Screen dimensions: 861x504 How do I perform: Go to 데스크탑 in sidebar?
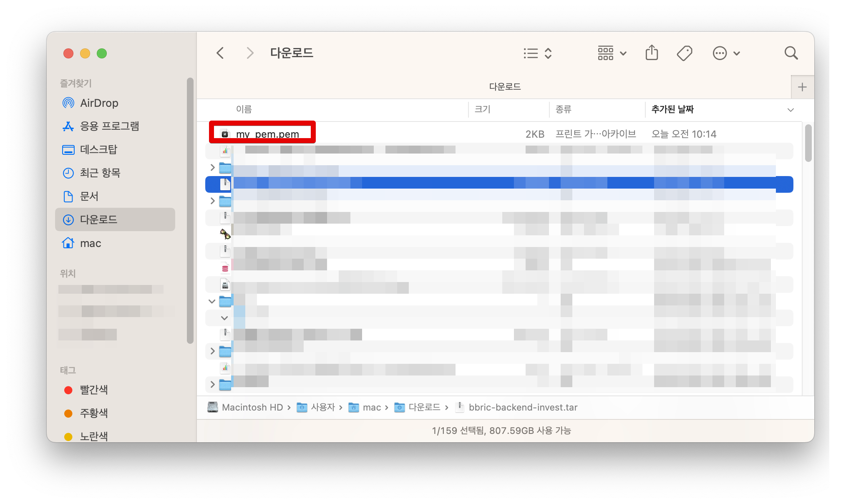[x=98, y=149]
